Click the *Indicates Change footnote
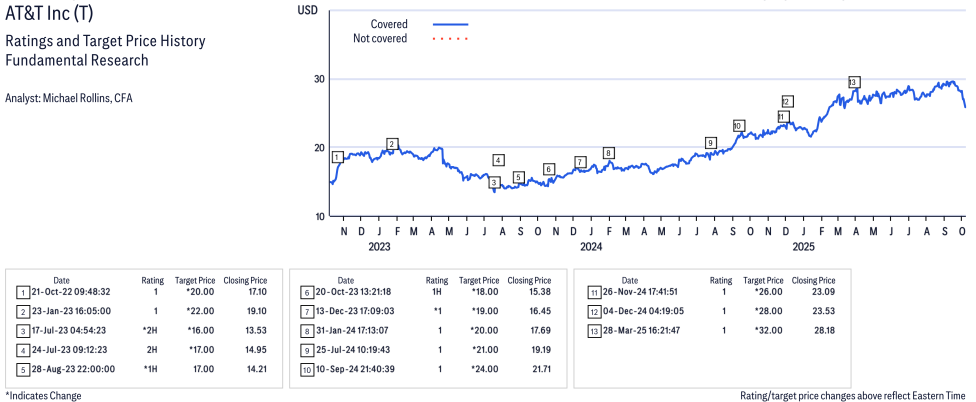The image size is (976, 402). click(43, 396)
